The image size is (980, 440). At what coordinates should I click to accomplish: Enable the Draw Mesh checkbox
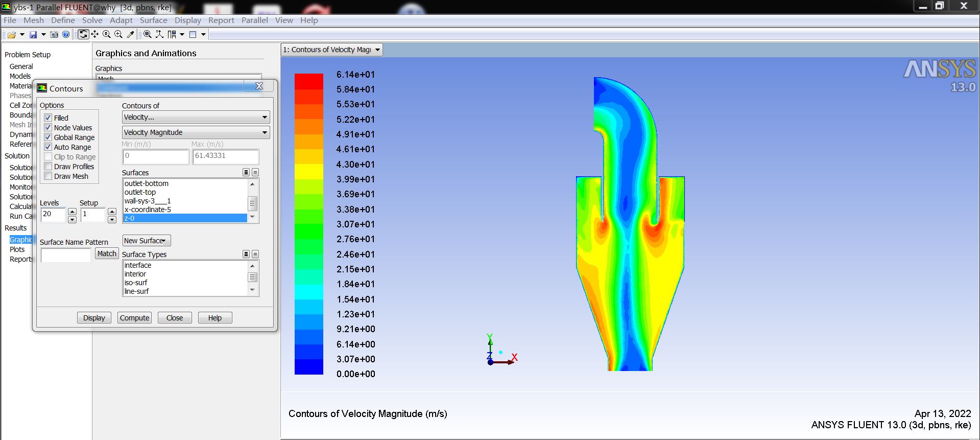click(x=49, y=176)
